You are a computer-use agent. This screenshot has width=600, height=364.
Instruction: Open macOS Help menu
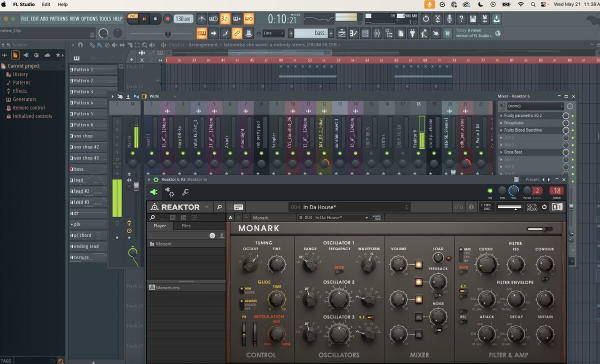click(x=62, y=4)
